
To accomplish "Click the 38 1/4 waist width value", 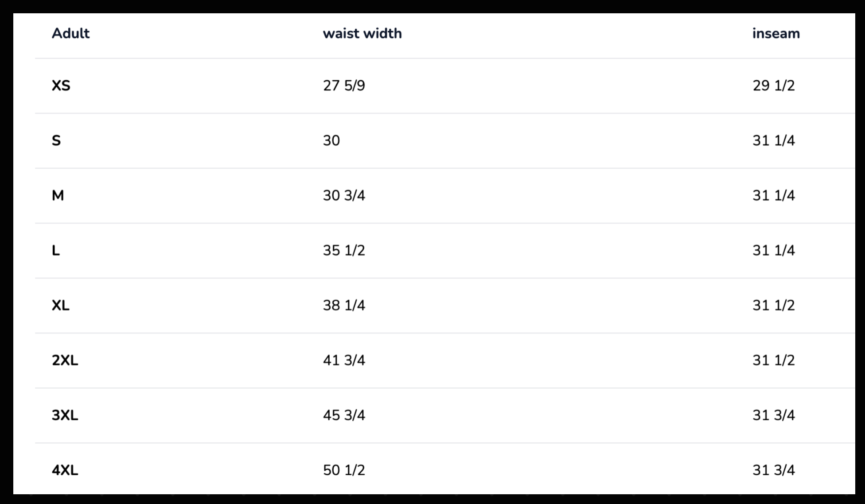I will click(344, 305).
